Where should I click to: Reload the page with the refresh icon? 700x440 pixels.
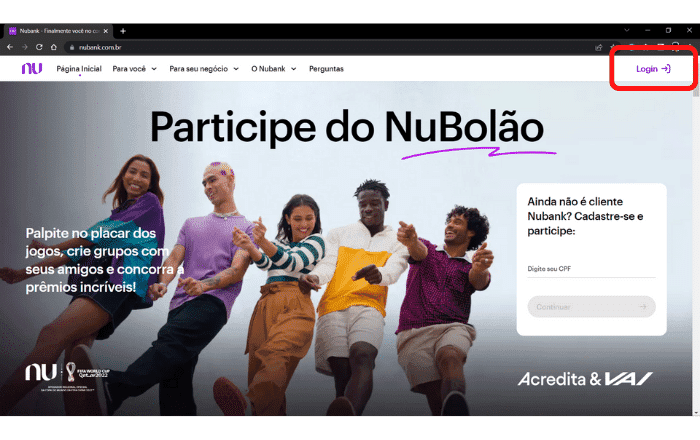click(39, 47)
